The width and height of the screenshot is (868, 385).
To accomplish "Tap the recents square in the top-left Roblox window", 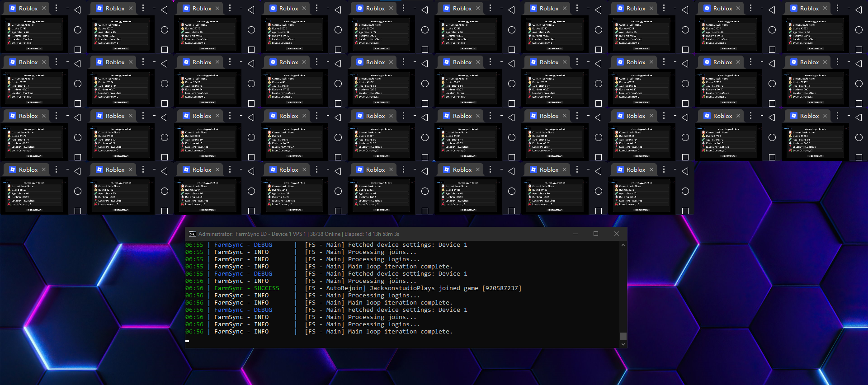I will (78, 50).
